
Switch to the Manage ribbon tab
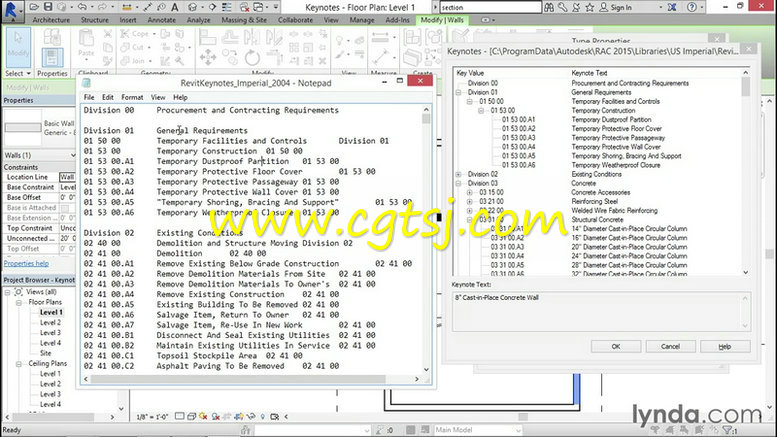click(362, 20)
